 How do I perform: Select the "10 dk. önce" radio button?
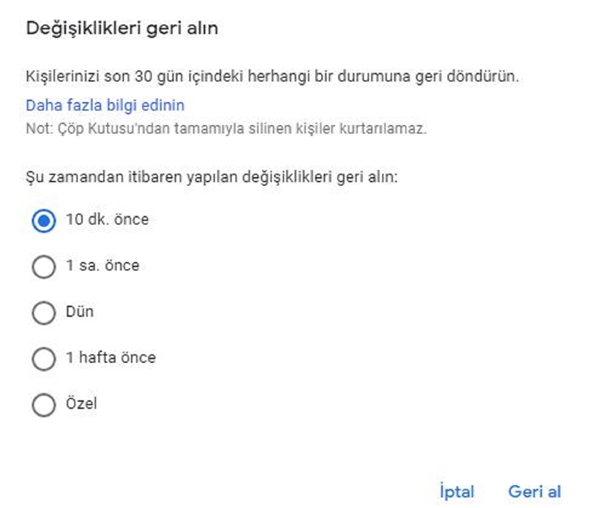point(44,221)
